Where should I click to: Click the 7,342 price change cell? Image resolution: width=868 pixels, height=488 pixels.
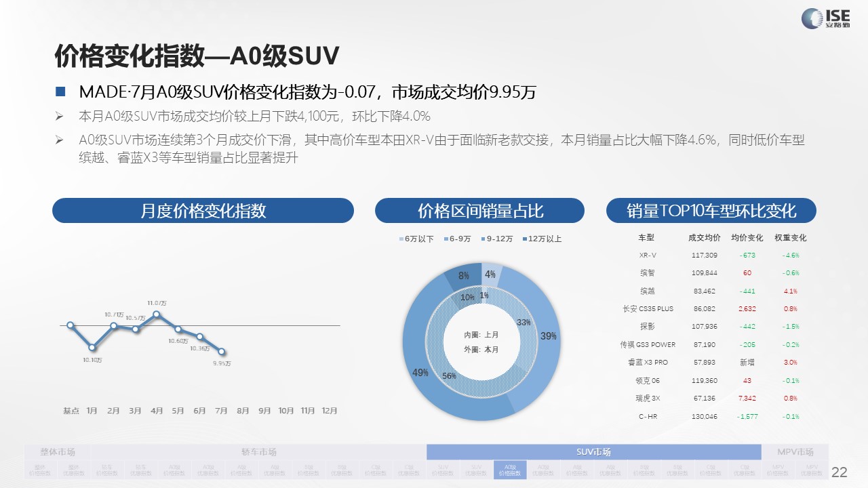click(x=747, y=399)
